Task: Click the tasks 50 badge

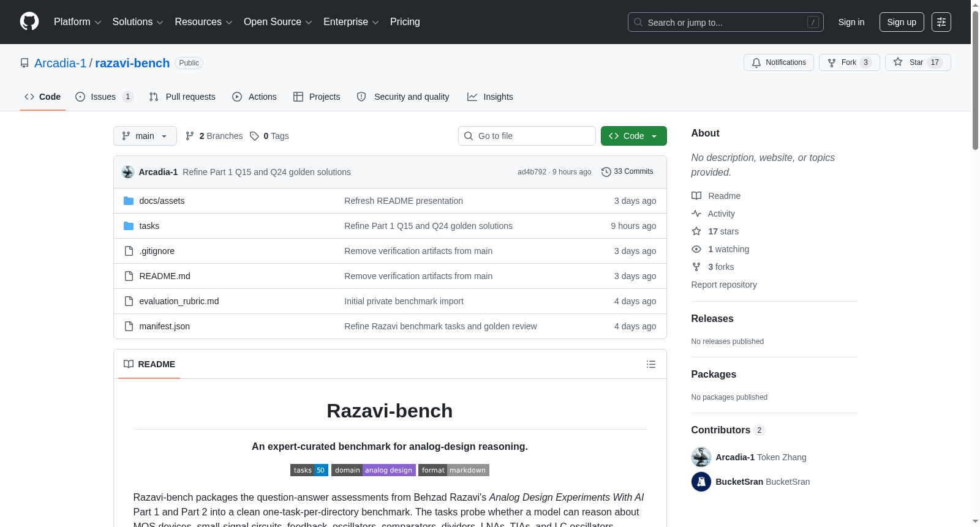Action: (309, 470)
